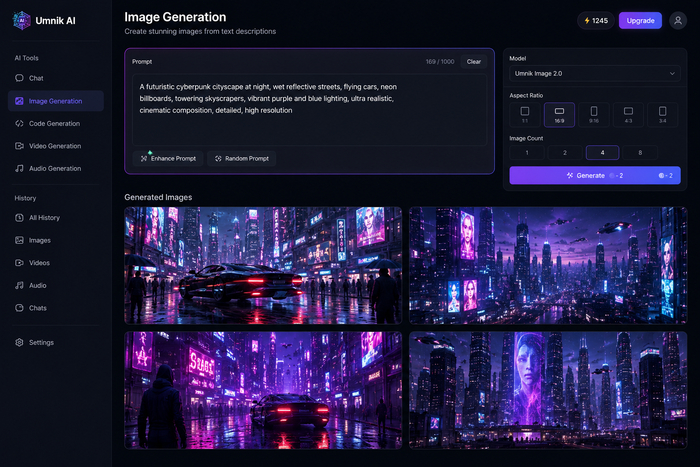This screenshot has height=467, width=700.
Task: Click the Generate button
Action: (x=595, y=175)
